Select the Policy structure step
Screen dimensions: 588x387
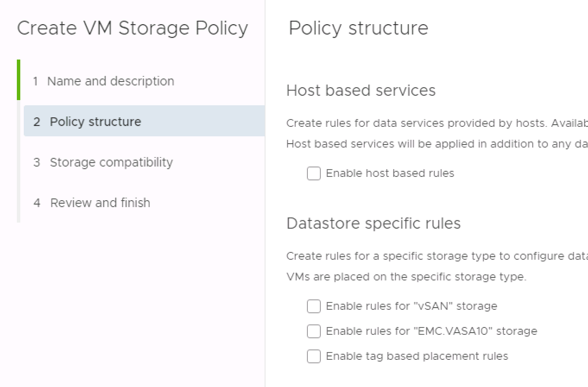95,121
